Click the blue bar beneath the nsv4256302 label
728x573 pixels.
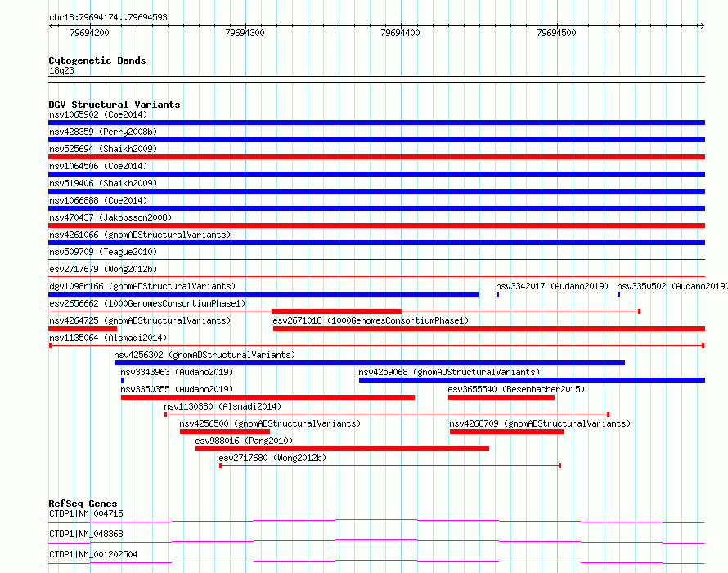click(x=370, y=363)
